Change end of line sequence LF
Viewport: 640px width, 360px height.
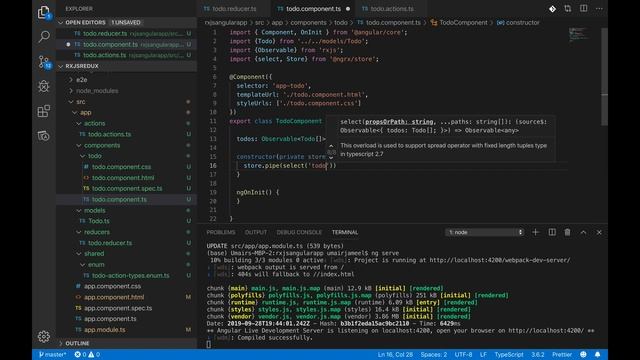coord(483,355)
